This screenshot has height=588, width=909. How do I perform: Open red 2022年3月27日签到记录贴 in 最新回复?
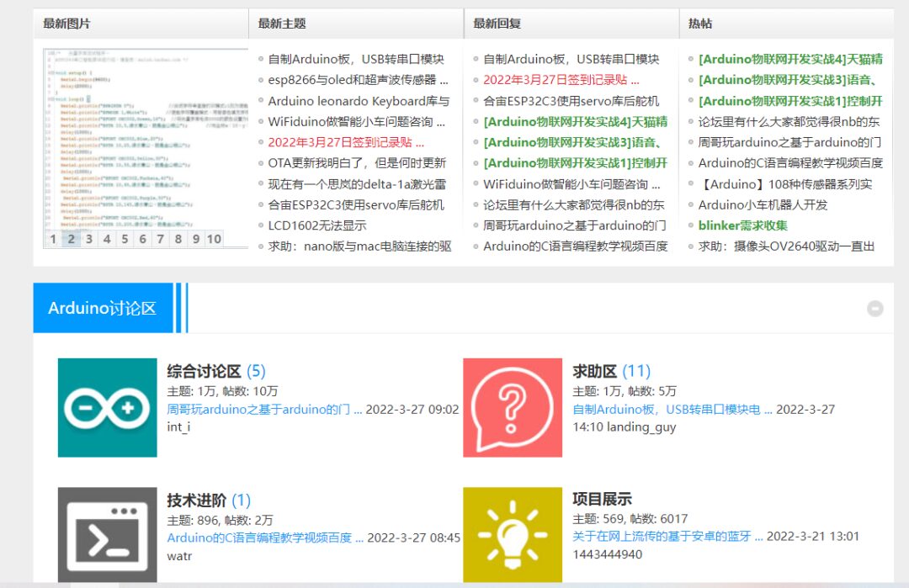click(561, 80)
